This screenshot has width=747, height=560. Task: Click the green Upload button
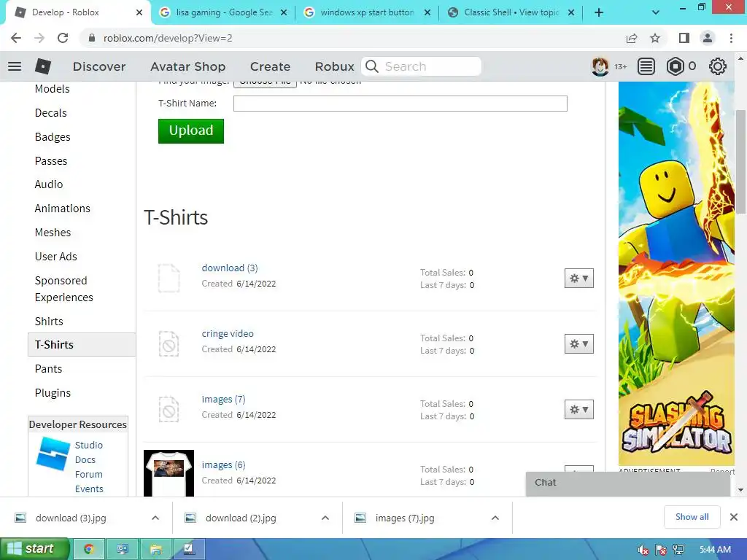point(191,131)
